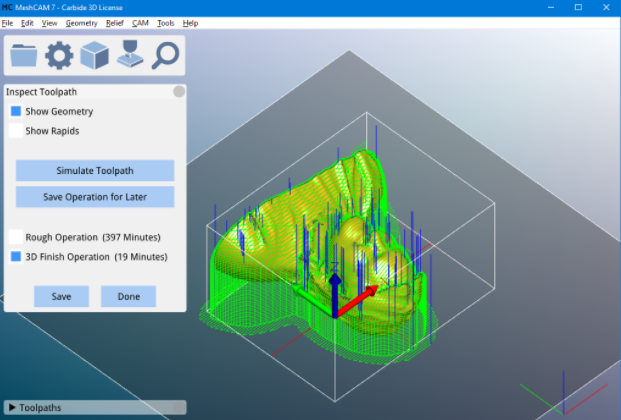Screen dimensions: 621x420
Task: Open the Help menu
Action: [x=190, y=23]
